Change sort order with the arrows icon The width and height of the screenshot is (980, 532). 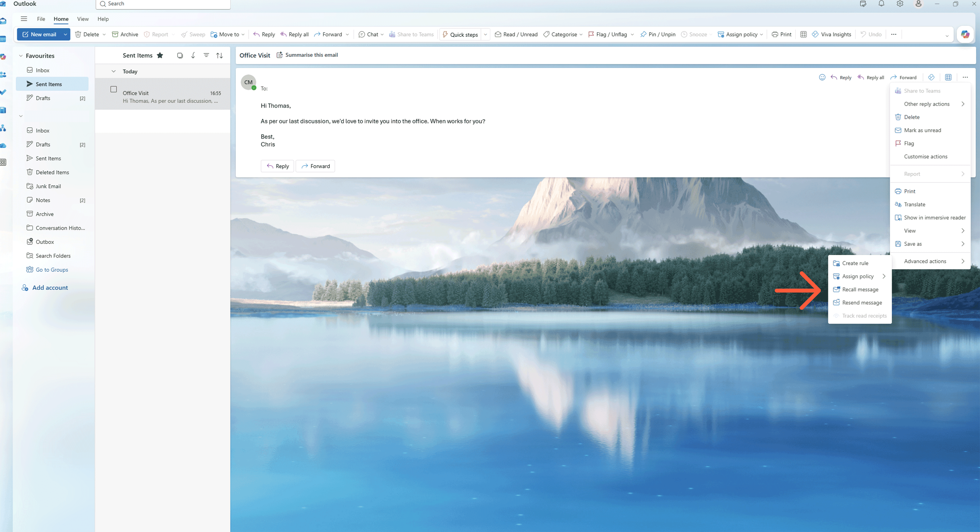219,55
